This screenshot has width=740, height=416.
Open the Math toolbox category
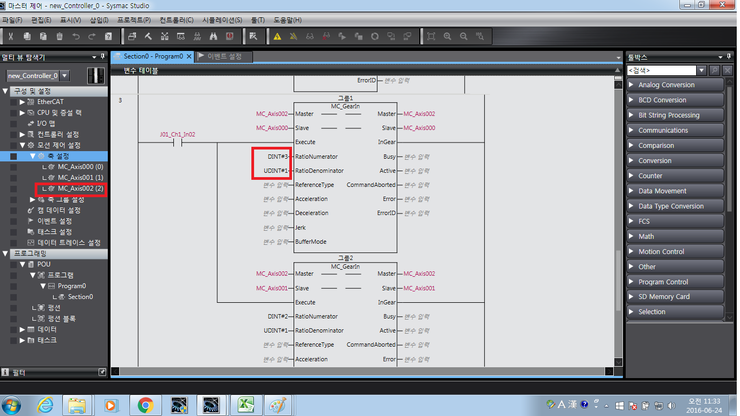click(676, 236)
